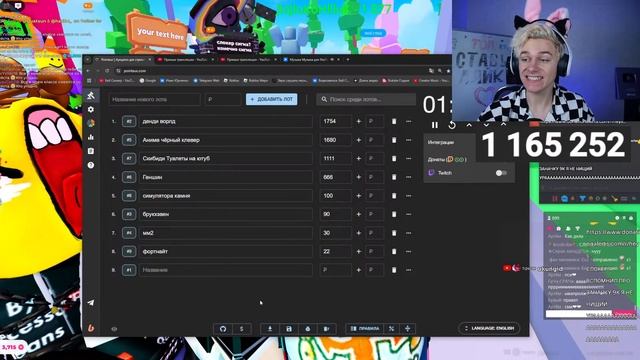Click the #2 badge of денди ворлд
640x360 pixels.
click(129, 121)
